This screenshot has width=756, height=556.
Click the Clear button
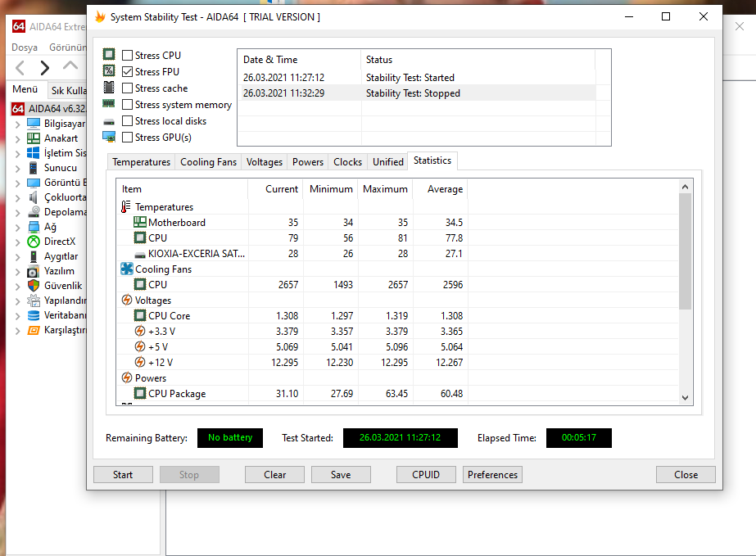click(275, 474)
